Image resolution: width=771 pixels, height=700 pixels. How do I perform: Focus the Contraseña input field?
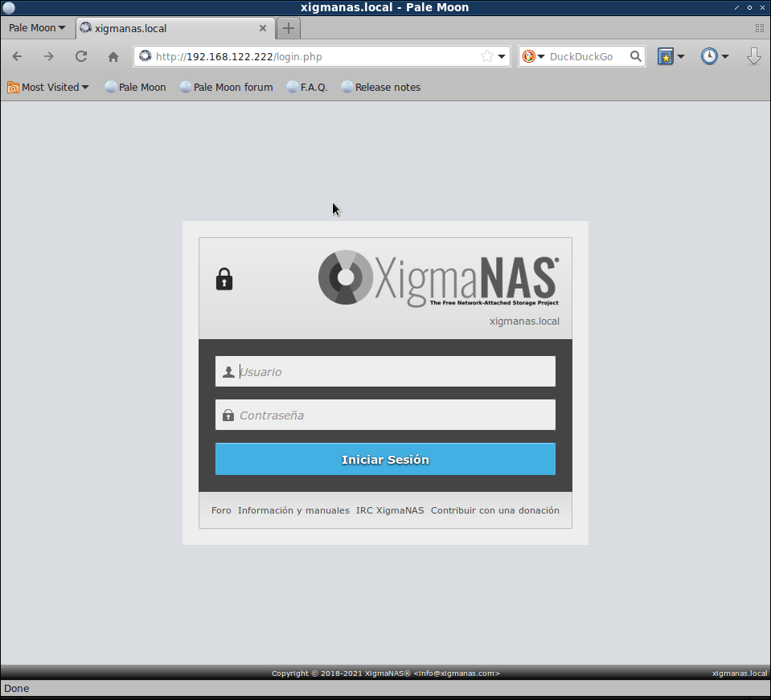pos(386,415)
